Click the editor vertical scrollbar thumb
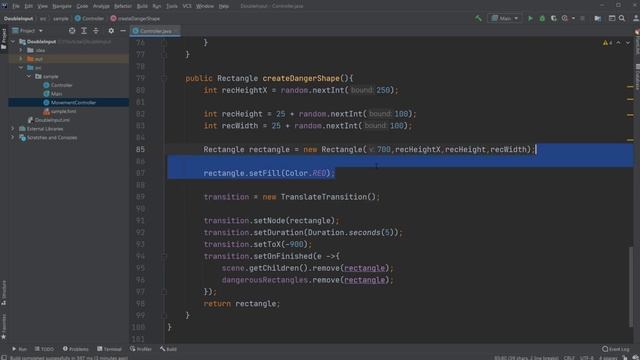This screenshot has width=640, height=360. coord(632,287)
